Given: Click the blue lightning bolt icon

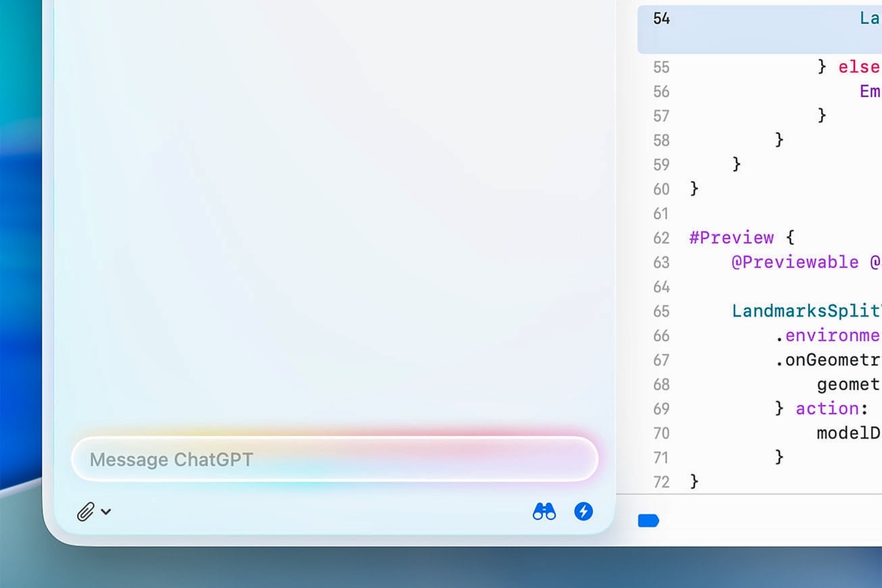Looking at the screenshot, I should click(x=583, y=511).
